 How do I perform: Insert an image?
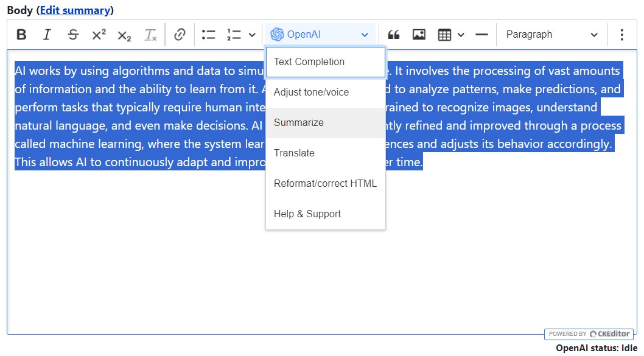(x=419, y=35)
